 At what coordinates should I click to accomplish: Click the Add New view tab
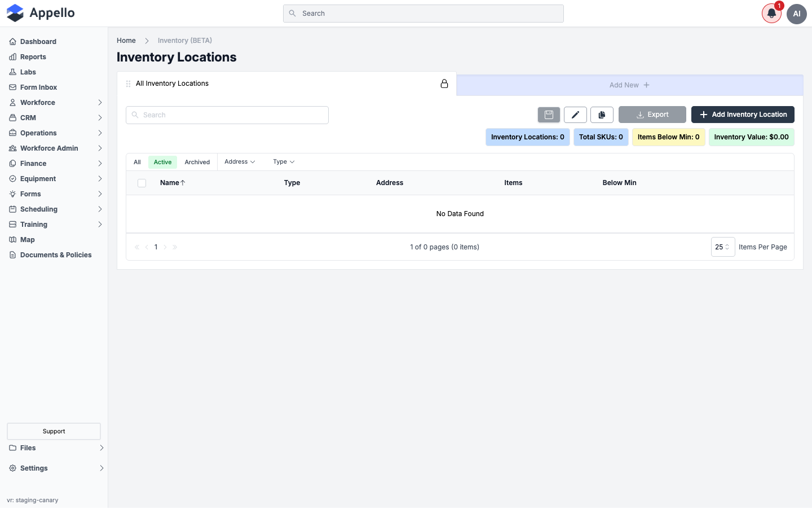(629, 85)
